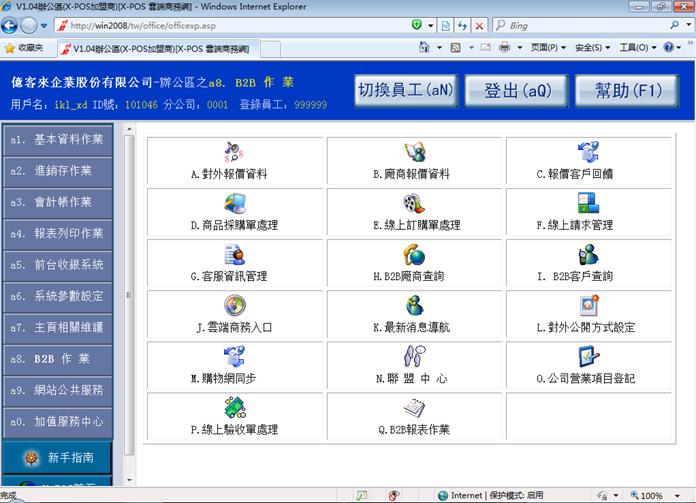Select a1. 基本資料作業 sidebar menu
Screen dimensions: 696x503
[57, 139]
